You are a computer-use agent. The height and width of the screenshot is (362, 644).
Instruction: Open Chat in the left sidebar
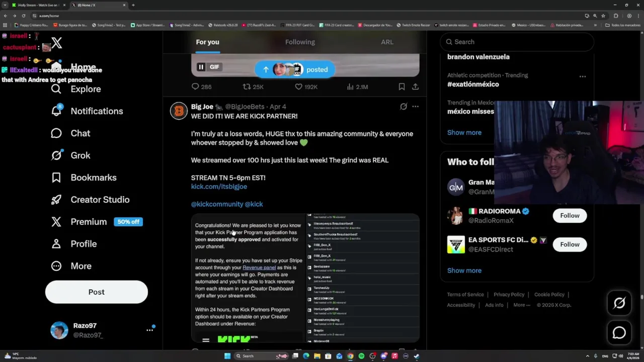click(x=70, y=133)
